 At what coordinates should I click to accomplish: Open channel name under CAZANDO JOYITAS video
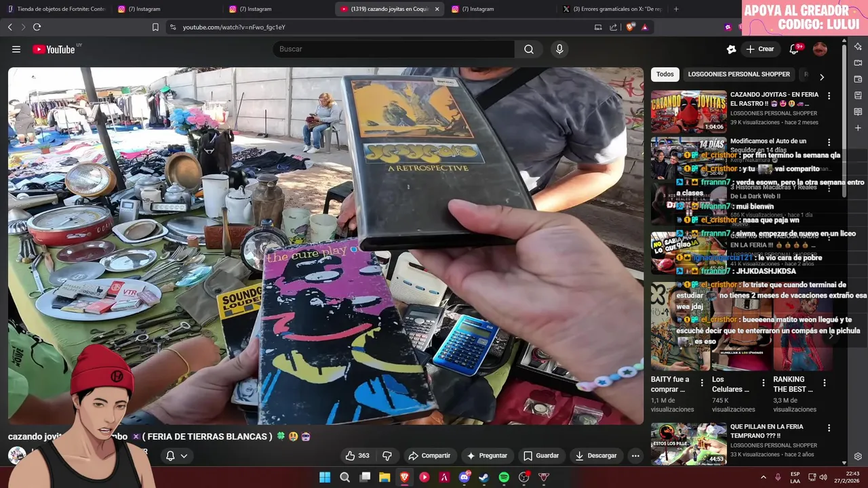(774, 113)
